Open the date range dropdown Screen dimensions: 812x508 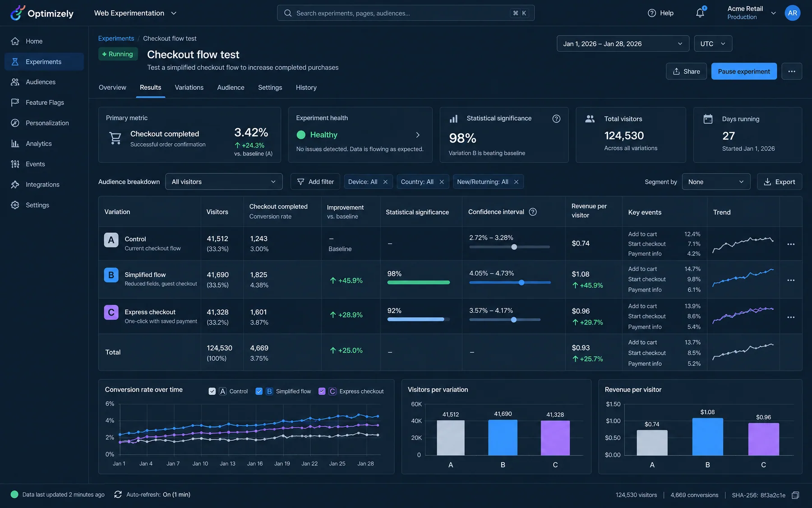[x=623, y=44]
